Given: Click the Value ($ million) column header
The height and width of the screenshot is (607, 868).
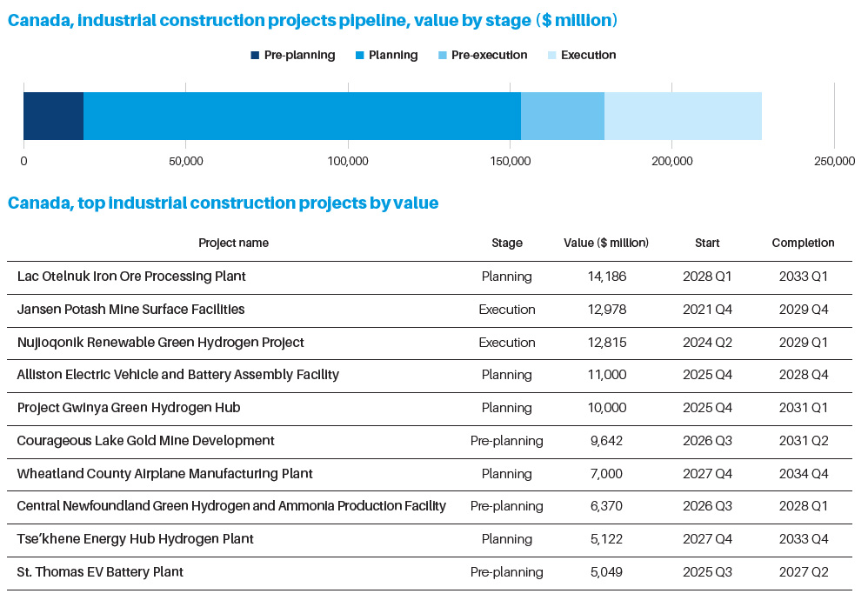Looking at the screenshot, I should tap(606, 243).
